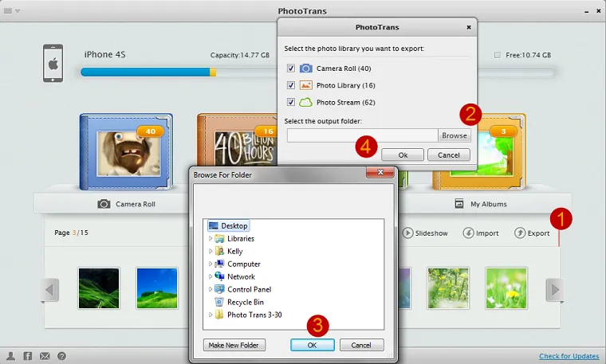Open the dropdown arrow next to menu icon
Viewport: 606px width, 364px height.
pyautogui.click(x=18, y=11)
